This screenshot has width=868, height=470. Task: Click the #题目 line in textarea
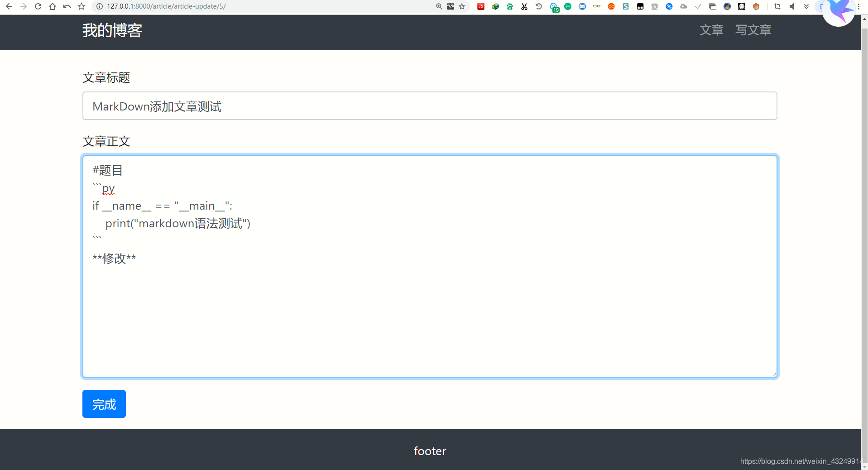pos(107,170)
